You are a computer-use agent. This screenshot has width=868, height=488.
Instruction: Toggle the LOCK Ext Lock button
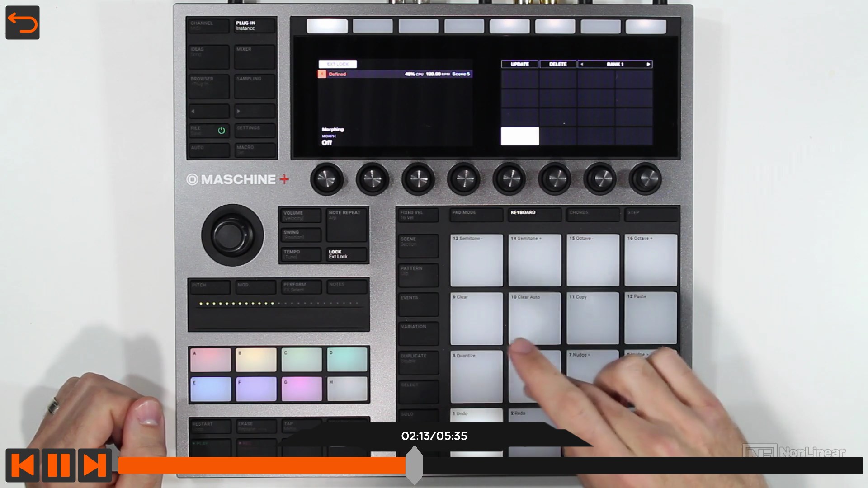pos(346,254)
